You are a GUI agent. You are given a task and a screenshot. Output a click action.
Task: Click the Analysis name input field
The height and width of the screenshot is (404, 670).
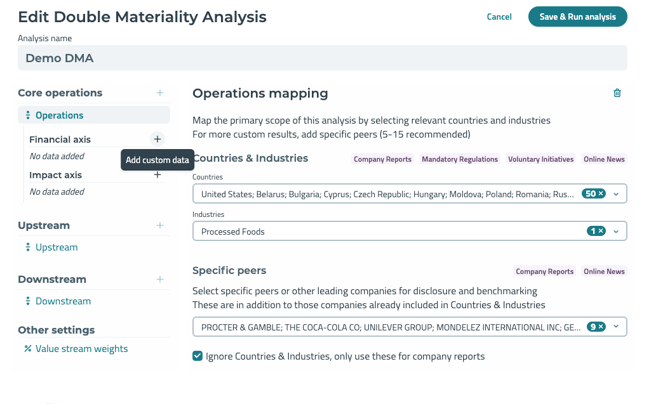tap(322, 58)
